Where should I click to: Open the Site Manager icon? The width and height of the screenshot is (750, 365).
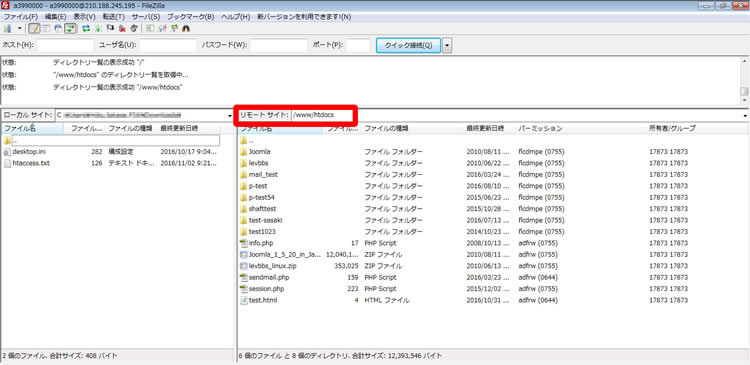click(x=7, y=29)
